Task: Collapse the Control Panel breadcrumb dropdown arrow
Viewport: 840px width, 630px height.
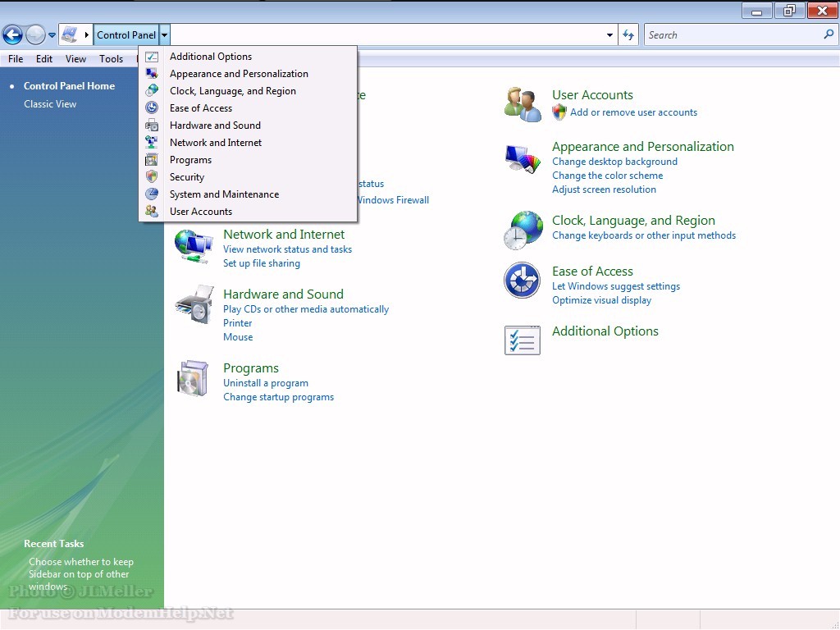Action: 165,35
